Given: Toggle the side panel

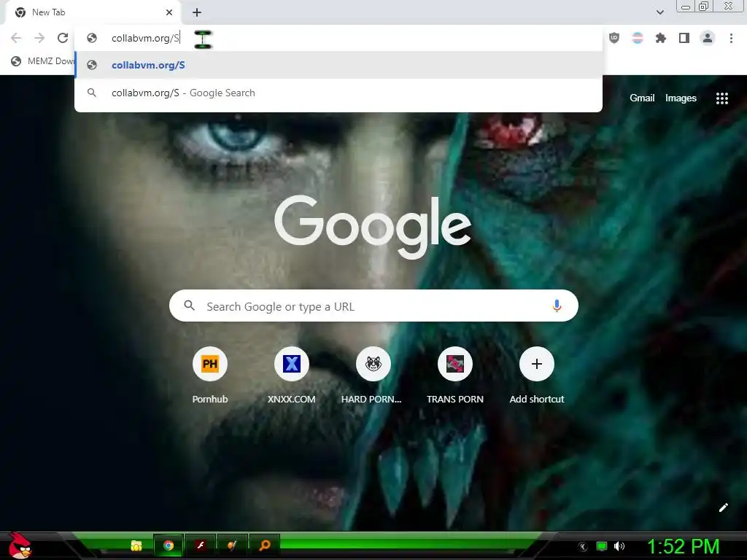Looking at the screenshot, I should tap(684, 38).
